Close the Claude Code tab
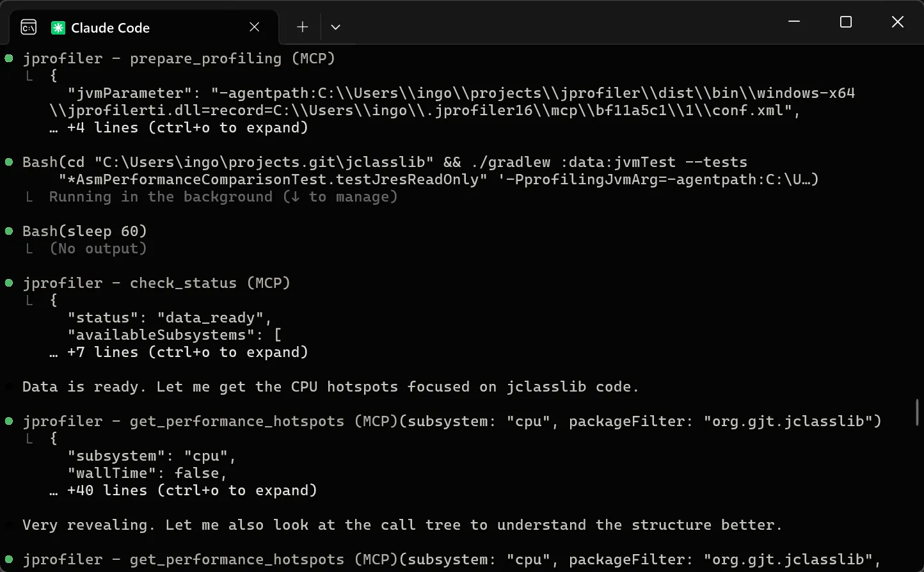This screenshot has width=924, height=572. 254,27
